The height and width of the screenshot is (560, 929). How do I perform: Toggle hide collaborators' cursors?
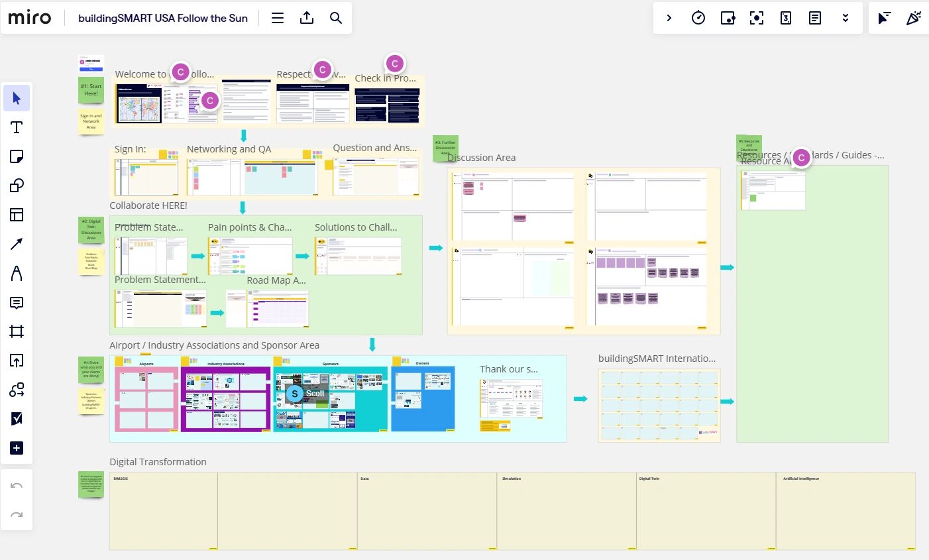point(885,18)
